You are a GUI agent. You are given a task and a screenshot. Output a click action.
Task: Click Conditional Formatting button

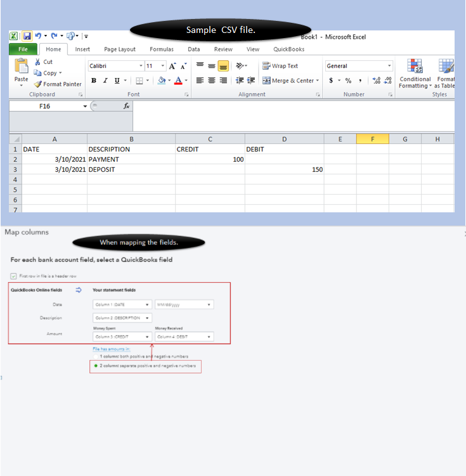click(415, 74)
